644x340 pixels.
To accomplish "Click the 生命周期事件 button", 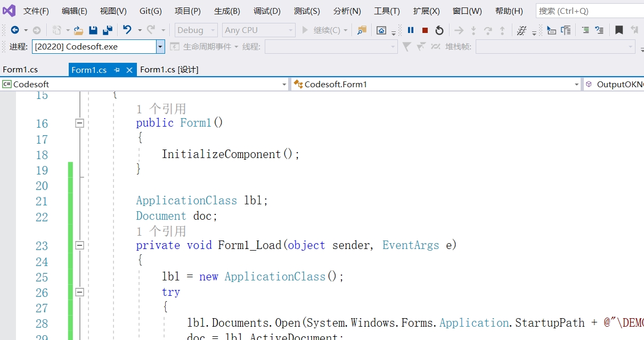I will click(x=203, y=47).
